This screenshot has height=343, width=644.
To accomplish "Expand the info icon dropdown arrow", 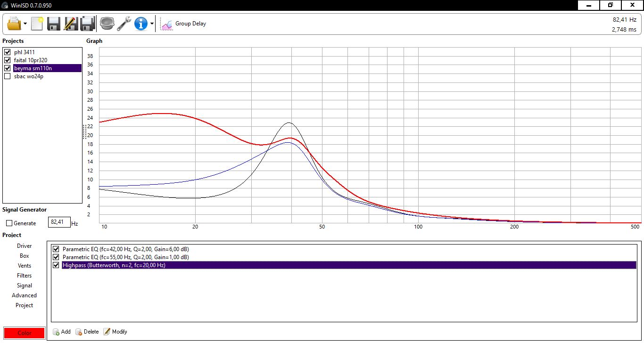I will point(152,24).
